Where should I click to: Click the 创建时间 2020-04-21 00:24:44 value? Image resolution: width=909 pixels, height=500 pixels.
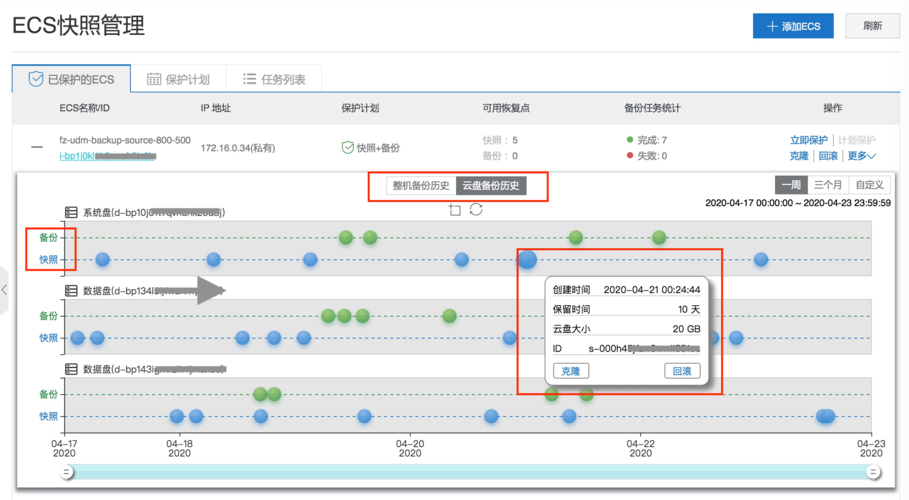tap(652, 289)
